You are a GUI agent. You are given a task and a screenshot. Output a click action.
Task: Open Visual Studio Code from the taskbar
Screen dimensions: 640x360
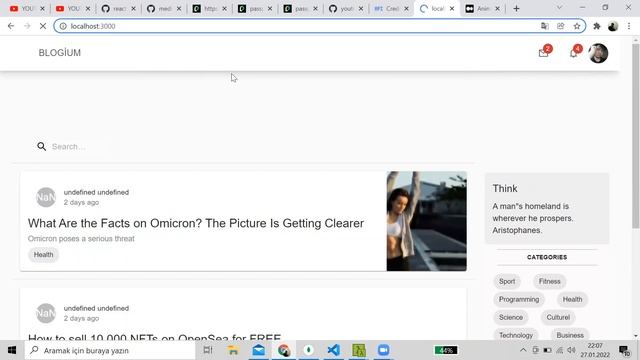pyautogui.click(x=333, y=350)
